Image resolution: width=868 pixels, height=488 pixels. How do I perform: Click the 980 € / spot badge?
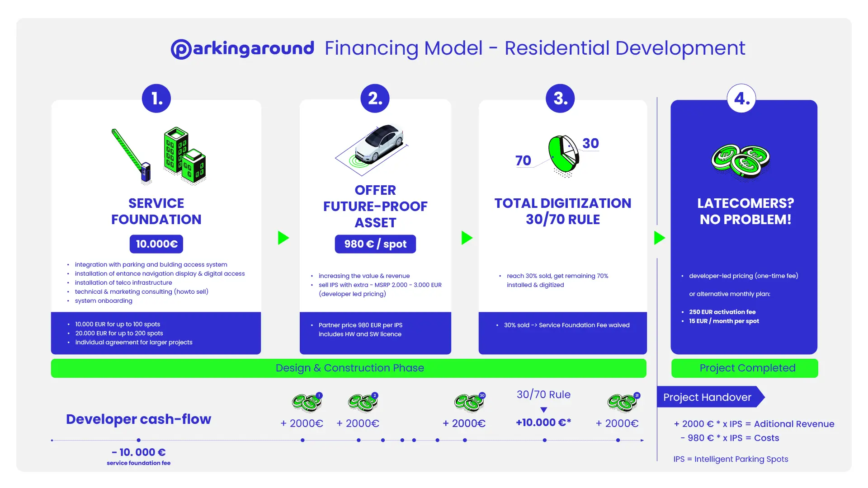(x=375, y=244)
